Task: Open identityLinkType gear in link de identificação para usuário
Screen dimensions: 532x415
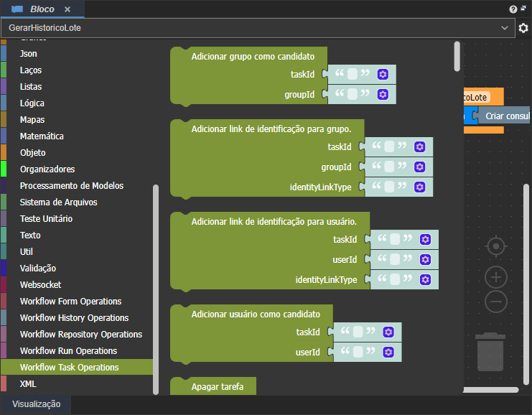Action: (425, 279)
